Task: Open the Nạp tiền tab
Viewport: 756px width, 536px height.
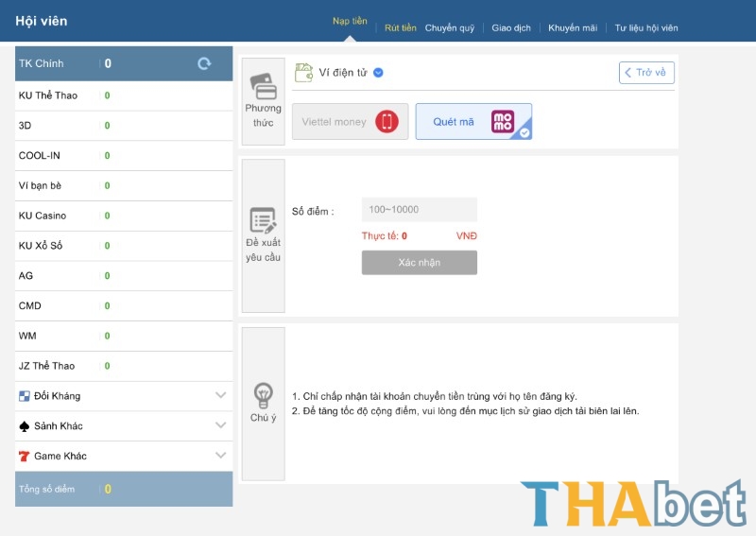Action: 350,21
